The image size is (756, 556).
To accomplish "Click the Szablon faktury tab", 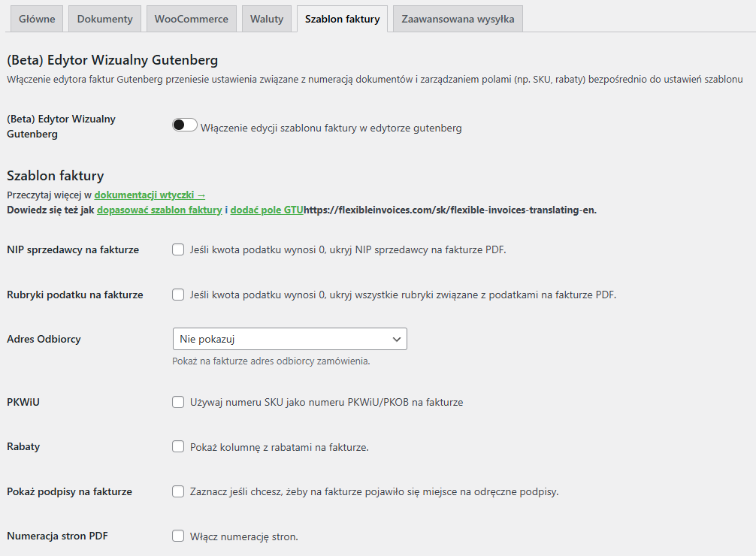I will tap(342, 19).
